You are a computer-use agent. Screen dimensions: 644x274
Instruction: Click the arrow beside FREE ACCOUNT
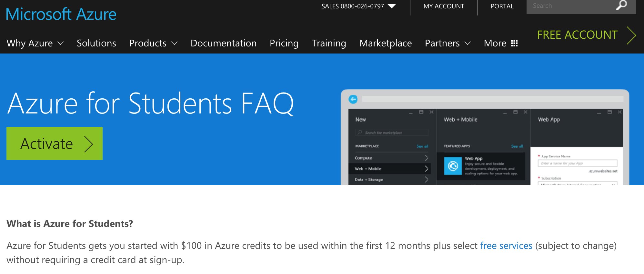click(x=631, y=35)
